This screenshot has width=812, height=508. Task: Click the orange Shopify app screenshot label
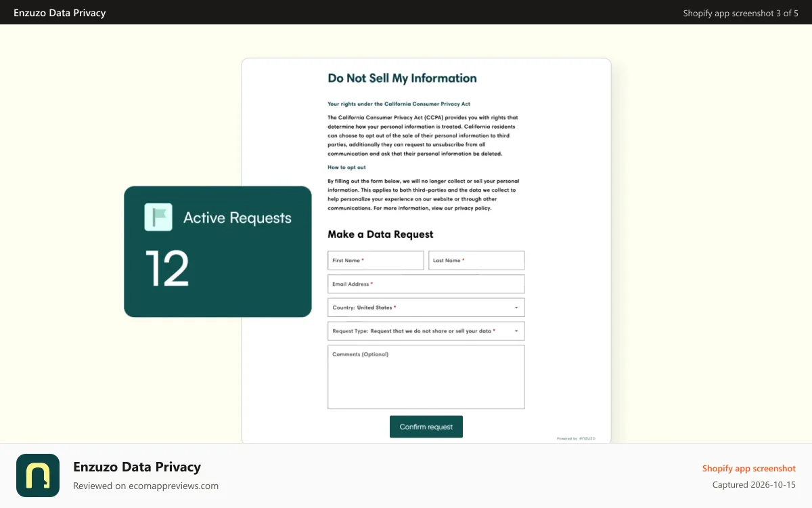749,468
